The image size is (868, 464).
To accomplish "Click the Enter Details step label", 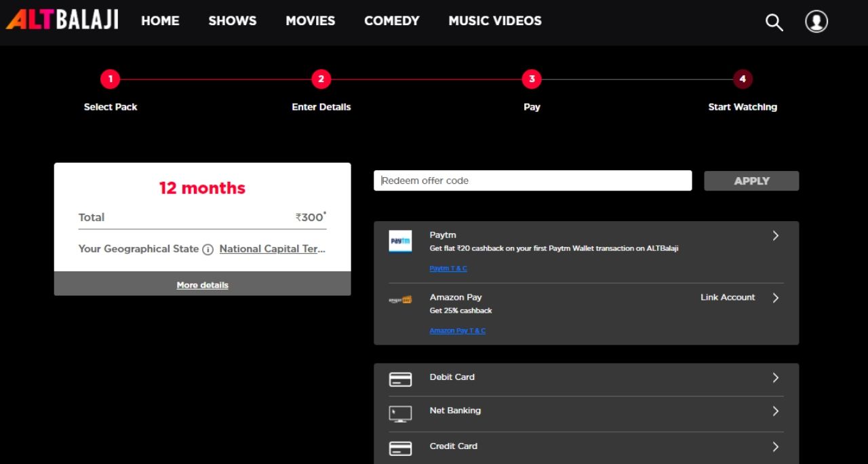I will [x=321, y=107].
